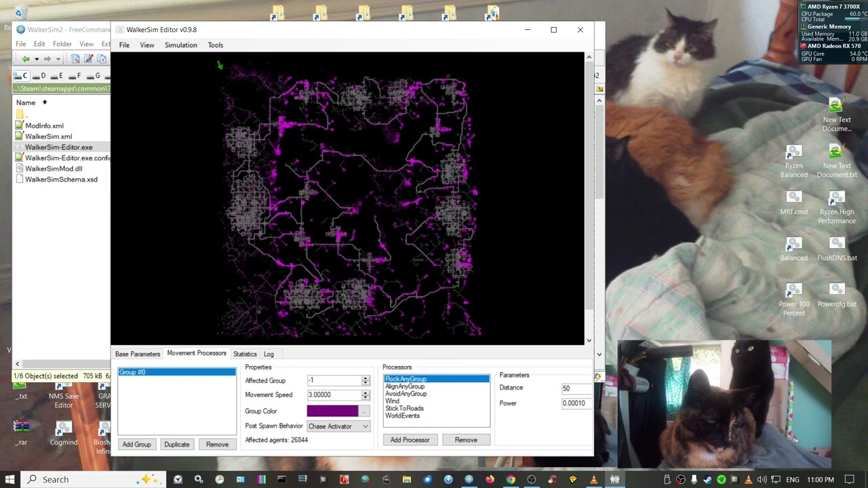This screenshot has width=868, height=488.
Task: Click the Distance parameter field
Action: click(x=575, y=388)
